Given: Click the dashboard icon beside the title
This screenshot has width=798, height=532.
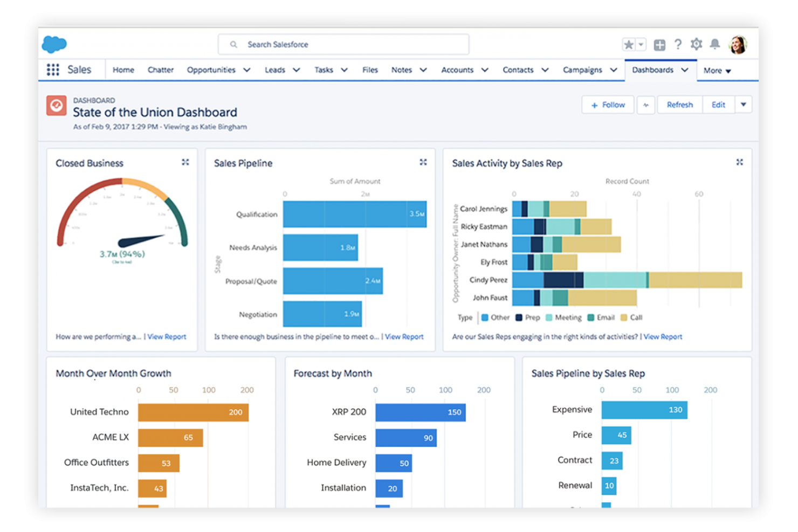Looking at the screenshot, I should pos(57,106).
